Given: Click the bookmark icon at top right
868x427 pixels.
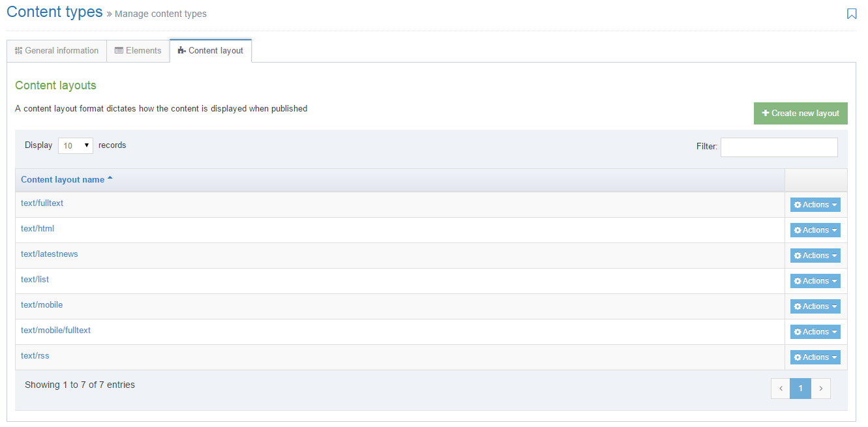Looking at the screenshot, I should 852,13.
